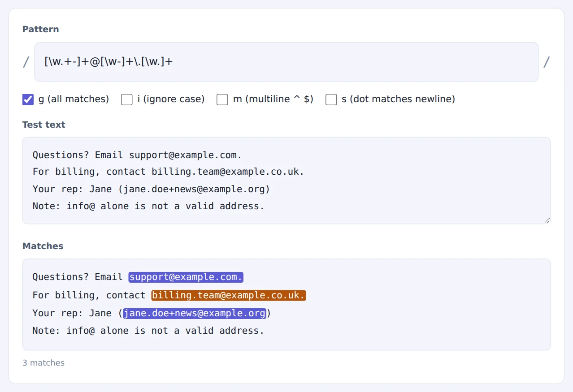This screenshot has height=392, width=573.
Task: Click the closing slash after the pattern
Action: click(547, 62)
